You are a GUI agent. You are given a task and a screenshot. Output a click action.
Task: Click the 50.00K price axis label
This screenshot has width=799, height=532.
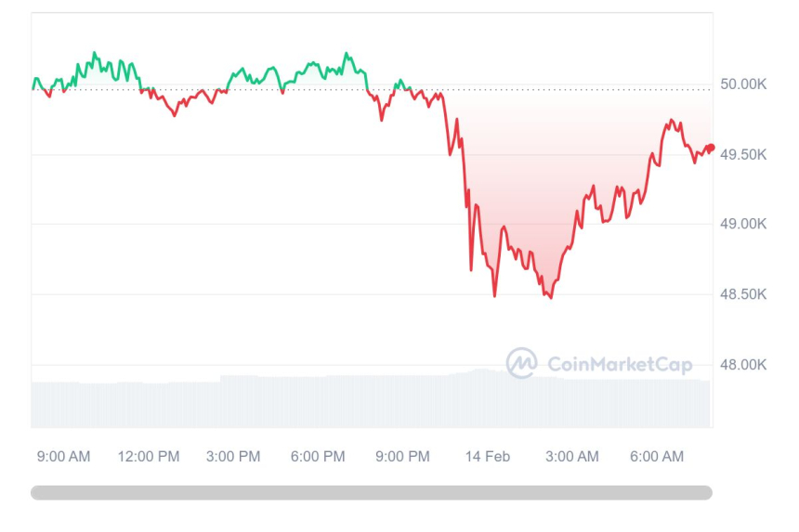pos(743,84)
